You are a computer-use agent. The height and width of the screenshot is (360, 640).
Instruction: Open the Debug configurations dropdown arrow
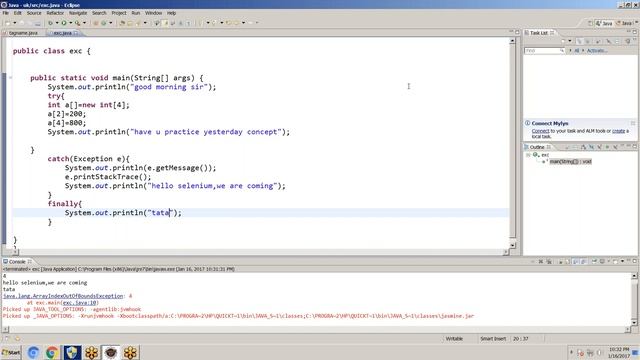pyautogui.click(x=57, y=23)
